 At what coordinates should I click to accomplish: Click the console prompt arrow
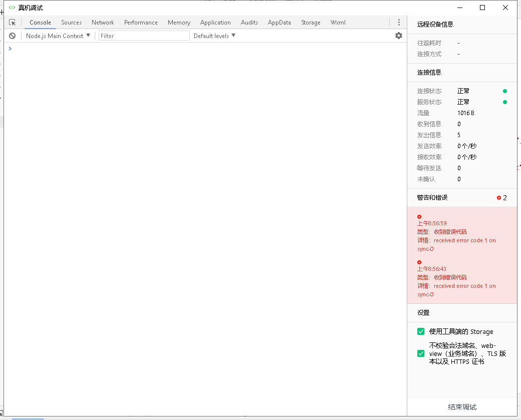pyautogui.click(x=10, y=49)
